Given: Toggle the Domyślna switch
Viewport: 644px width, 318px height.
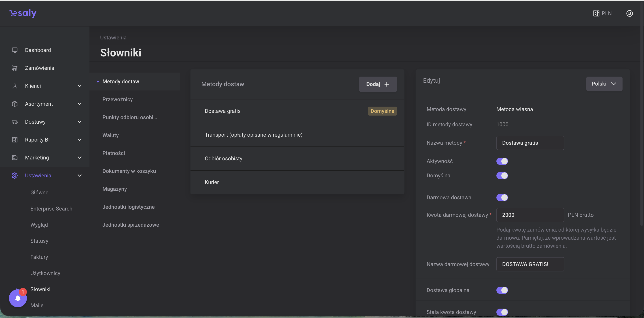Looking at the screenshot, I should tap(502, 175).
